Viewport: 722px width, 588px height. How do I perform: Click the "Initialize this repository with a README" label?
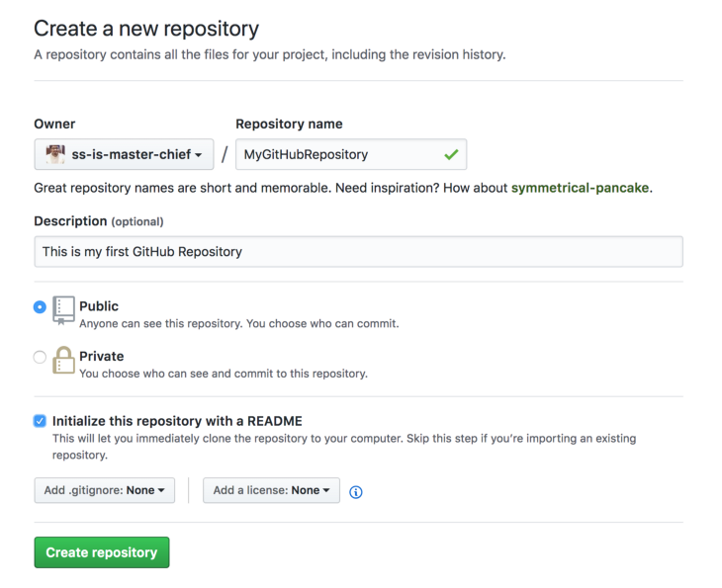(177, 421)
